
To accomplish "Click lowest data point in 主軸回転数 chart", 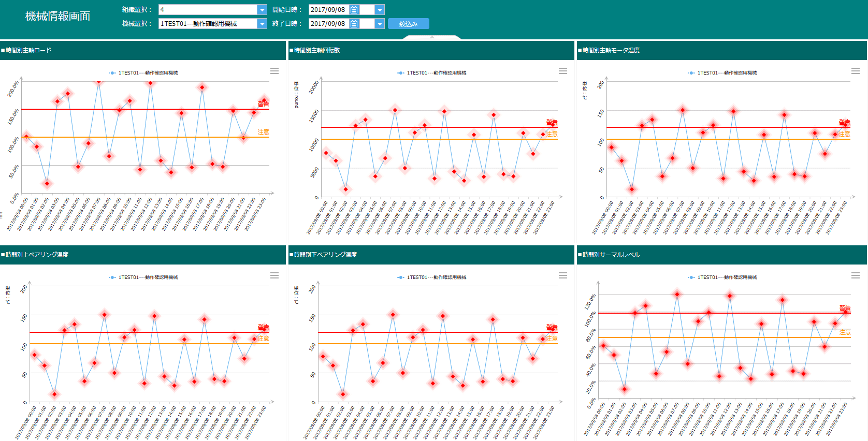I will pos(346,189).
